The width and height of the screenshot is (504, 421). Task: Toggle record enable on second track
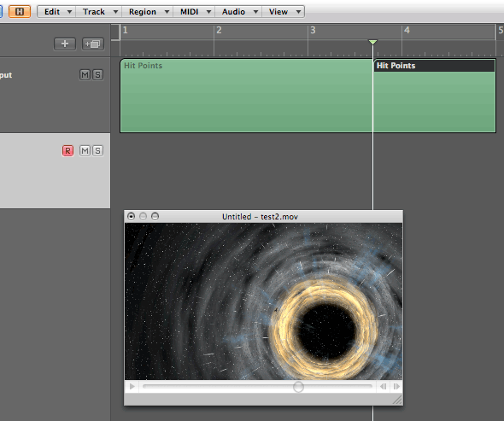[x=67, y=151]
